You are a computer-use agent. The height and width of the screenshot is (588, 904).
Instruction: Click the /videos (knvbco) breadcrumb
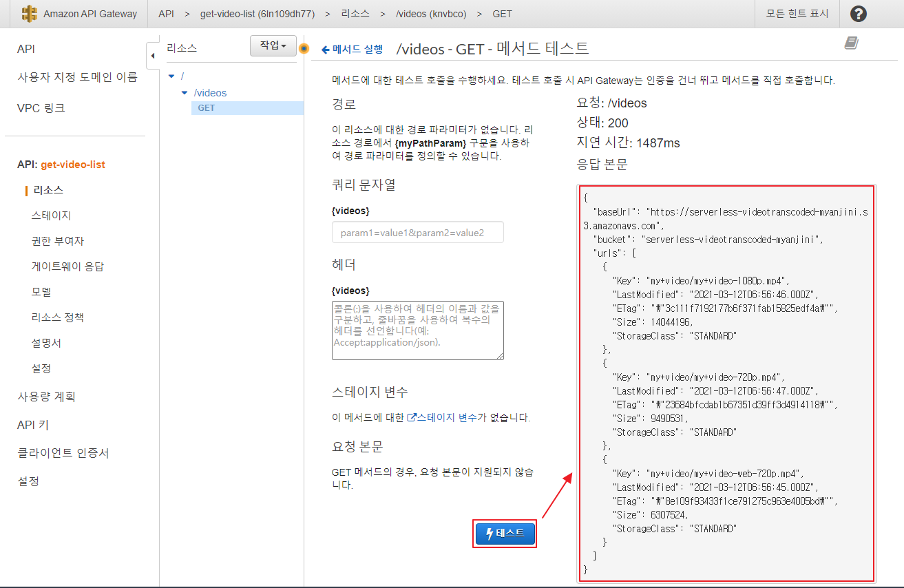coord(430,14)
